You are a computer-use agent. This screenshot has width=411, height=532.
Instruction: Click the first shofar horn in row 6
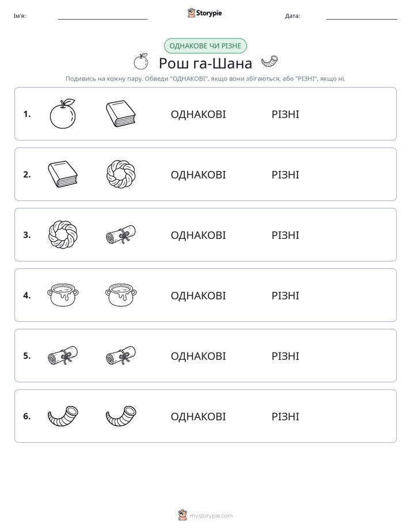tap(63, 416)
